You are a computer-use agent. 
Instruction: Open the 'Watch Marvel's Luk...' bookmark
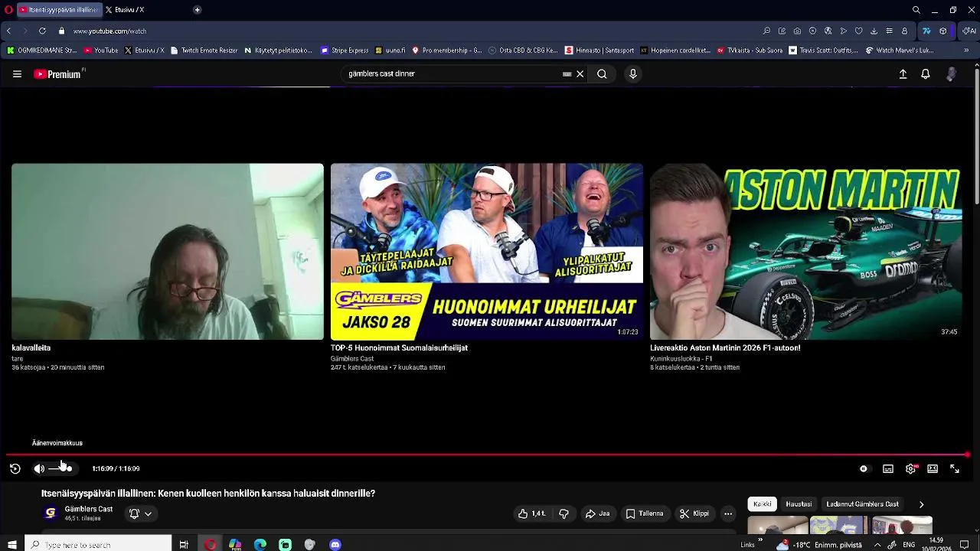(x=899, y=51)
